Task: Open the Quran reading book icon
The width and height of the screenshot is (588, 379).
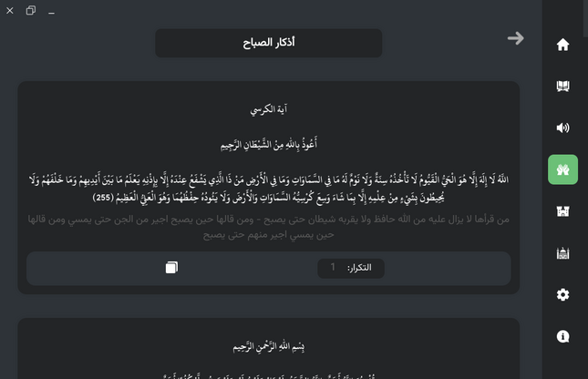Action: tap(562, 87)
